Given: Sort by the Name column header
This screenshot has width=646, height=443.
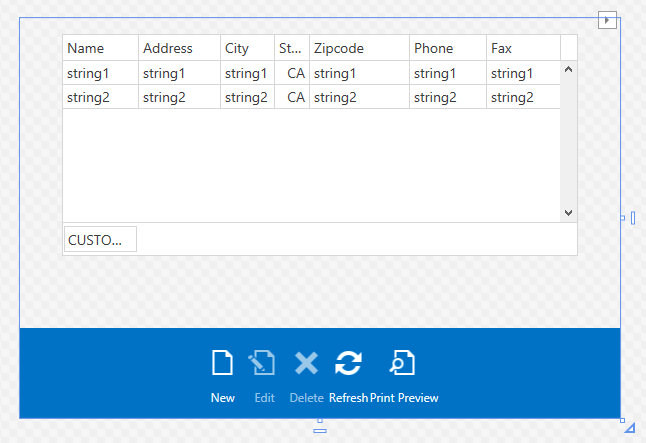Looking at the screenshot, I should tap(100, 48).
